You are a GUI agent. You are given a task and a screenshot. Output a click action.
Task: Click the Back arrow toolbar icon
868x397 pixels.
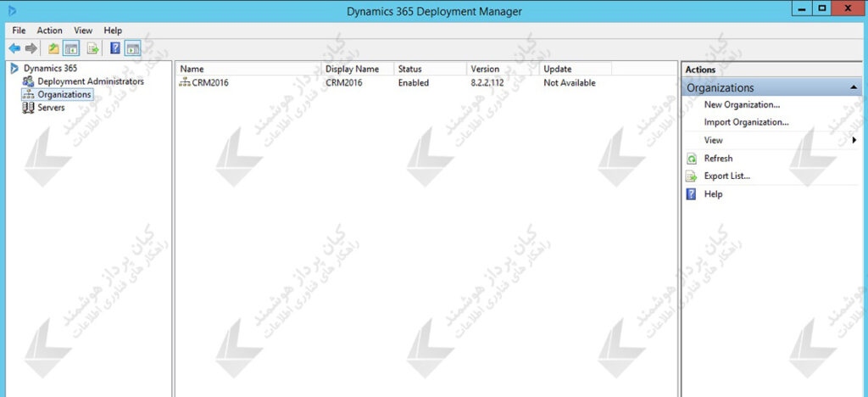[x=14, y=48]
